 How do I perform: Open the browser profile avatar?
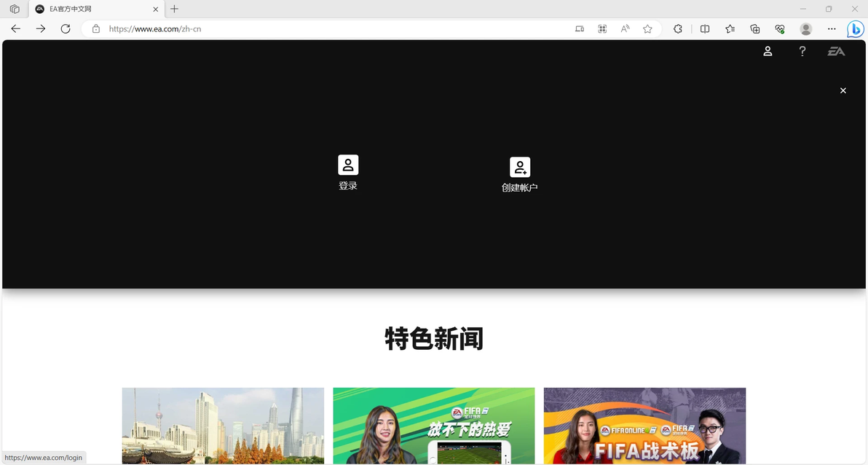tap(806, 29)
